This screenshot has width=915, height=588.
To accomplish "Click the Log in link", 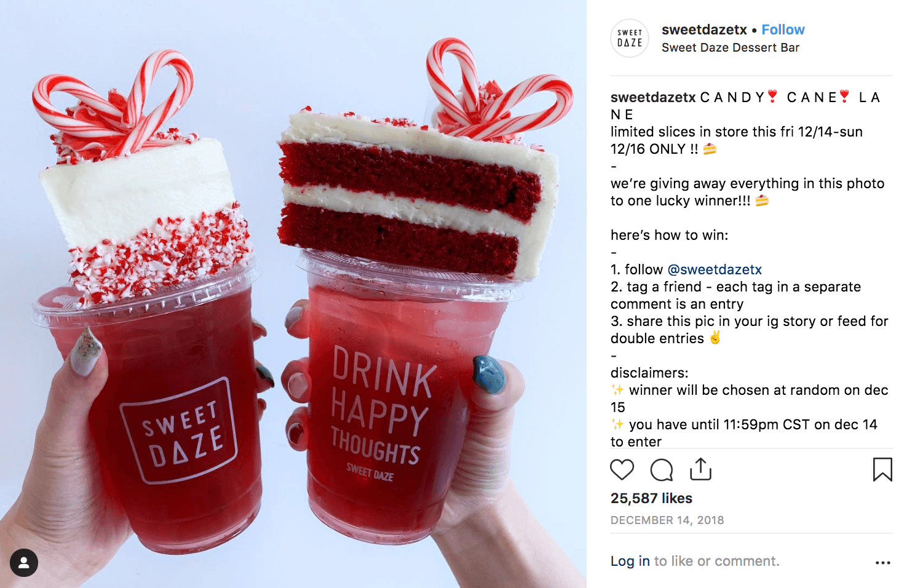I will pos(630,561).
